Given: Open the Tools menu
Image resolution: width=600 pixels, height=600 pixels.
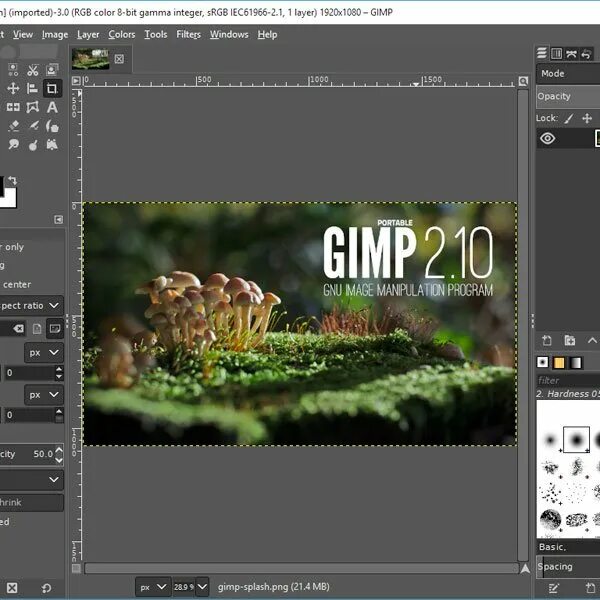Looking at the screenshot, I should 156,34.
